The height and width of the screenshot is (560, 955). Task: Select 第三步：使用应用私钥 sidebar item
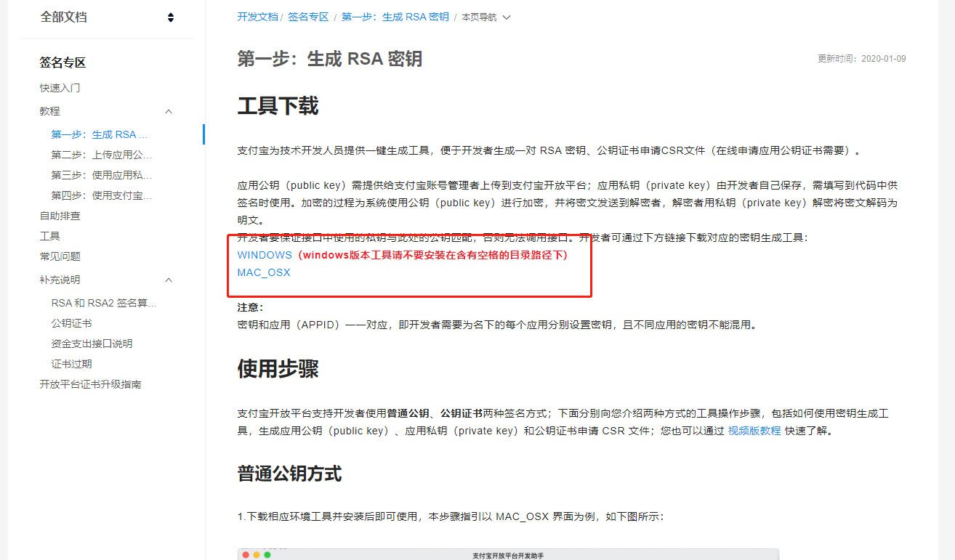coord(102,175)
